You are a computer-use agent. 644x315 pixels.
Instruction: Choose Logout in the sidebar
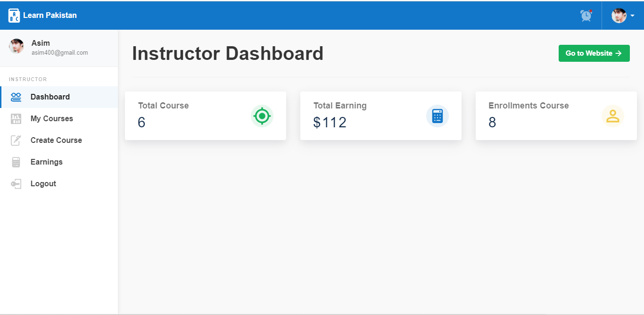(x=59, y=184)
